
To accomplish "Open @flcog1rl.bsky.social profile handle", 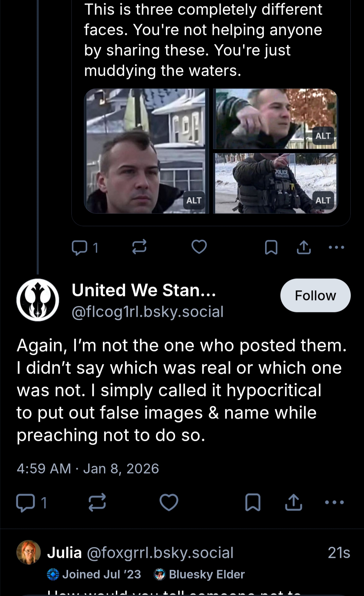I will tap(148, 312).
